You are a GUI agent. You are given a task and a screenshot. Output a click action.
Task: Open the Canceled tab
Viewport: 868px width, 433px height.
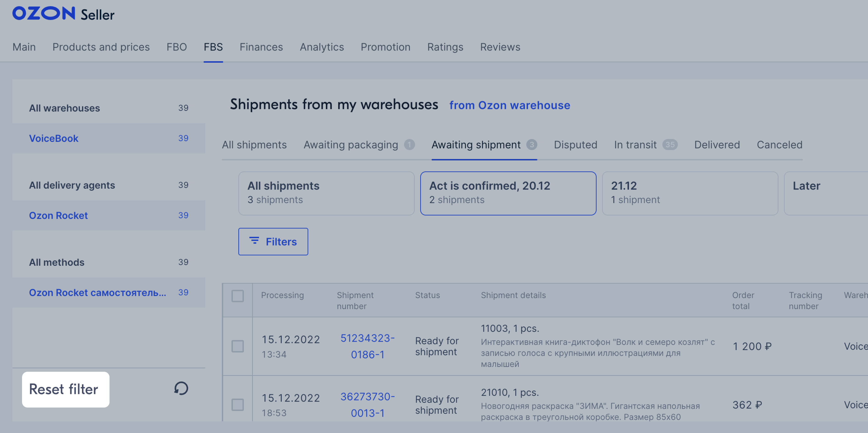tap(779, 144)
